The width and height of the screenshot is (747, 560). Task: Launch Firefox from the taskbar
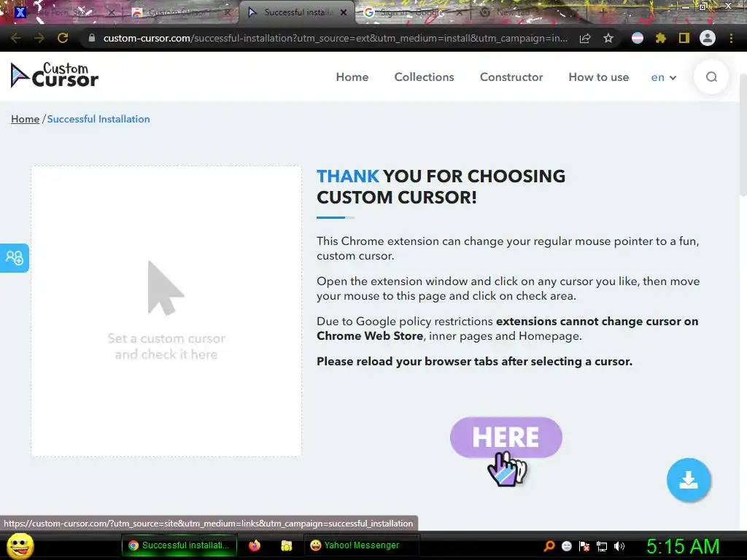tap(255, 545)
